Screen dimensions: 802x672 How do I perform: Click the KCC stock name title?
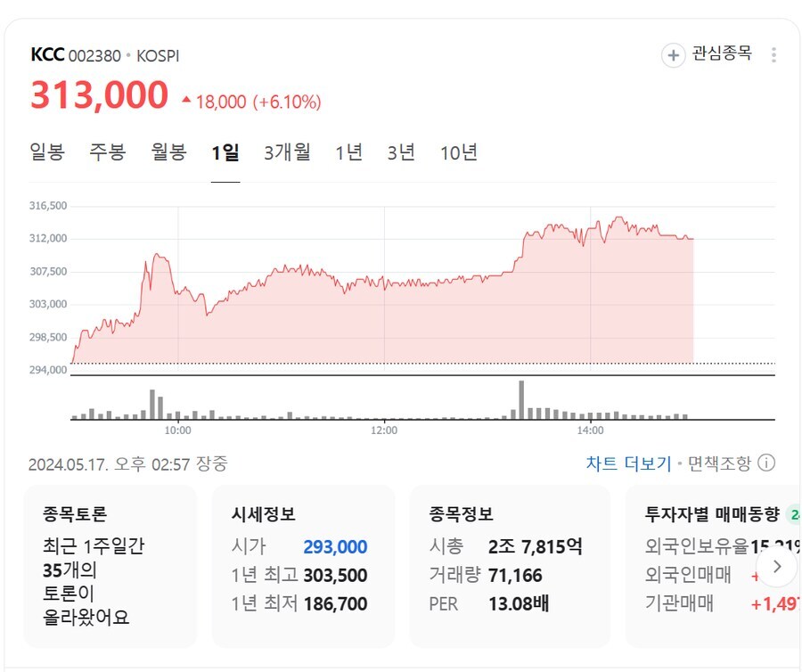click(x=47, y=54)
